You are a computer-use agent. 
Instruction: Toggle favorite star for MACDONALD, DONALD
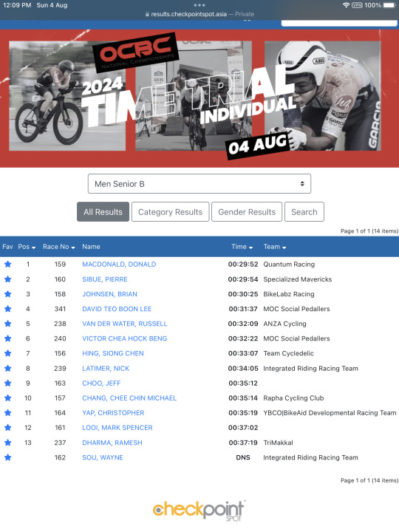pos(8,265)
